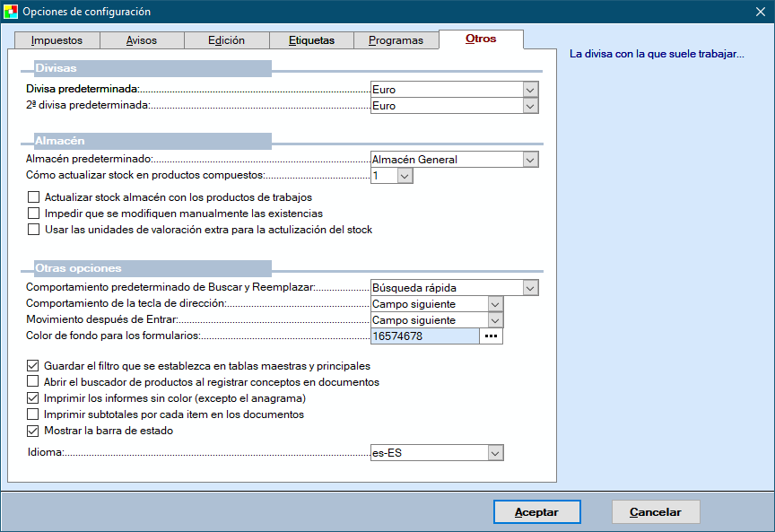Image resolution: width=775 pixels, height=532 pixels.
Task: Disable 'Imprimir los informes sin color'
Action: 34,398
